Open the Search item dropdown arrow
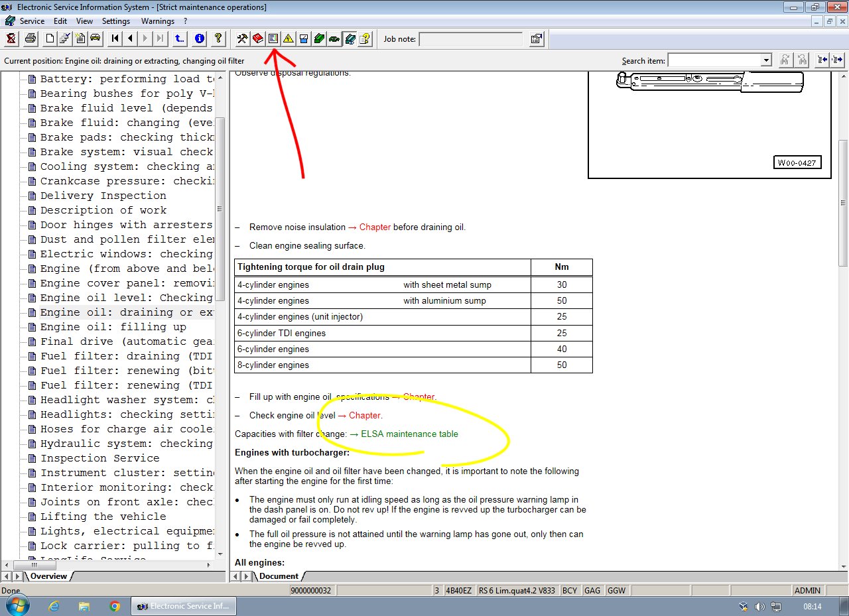The height and width of the screenshot is (616, 849). pos(766,60)
